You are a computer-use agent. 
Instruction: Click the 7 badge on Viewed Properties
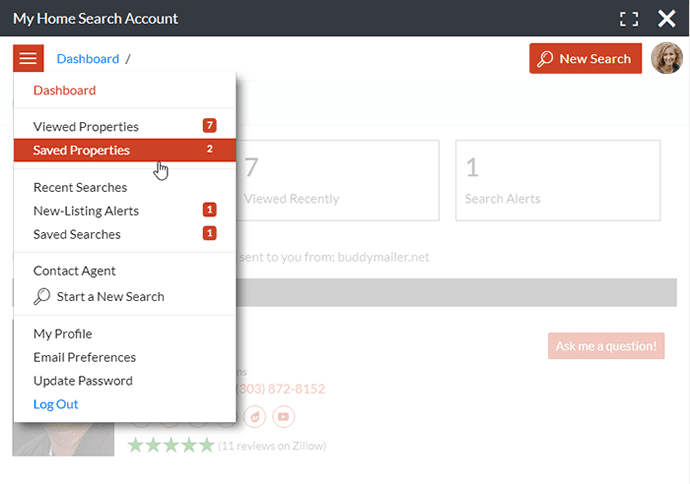coord(209,126)
